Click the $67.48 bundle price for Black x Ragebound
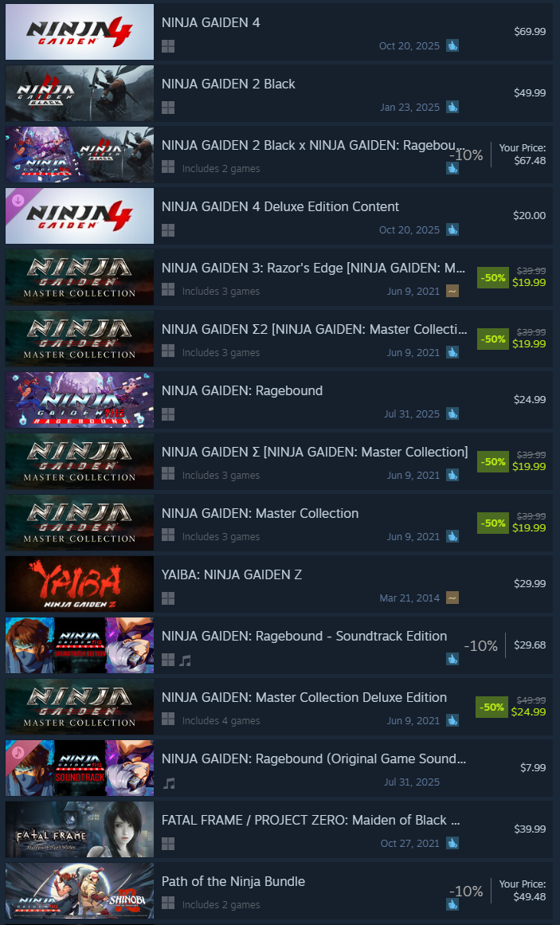560x925 pixels. 530,160
